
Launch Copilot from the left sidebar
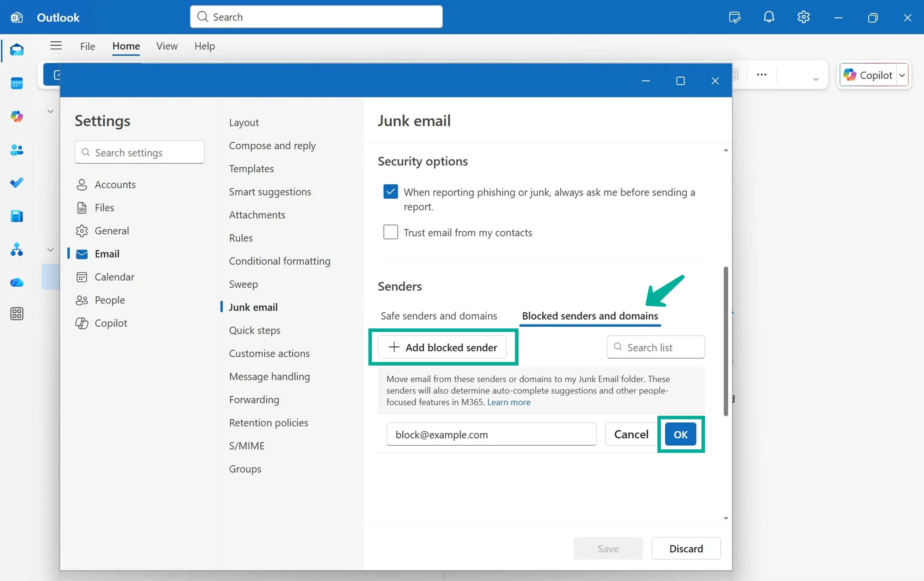17,116
